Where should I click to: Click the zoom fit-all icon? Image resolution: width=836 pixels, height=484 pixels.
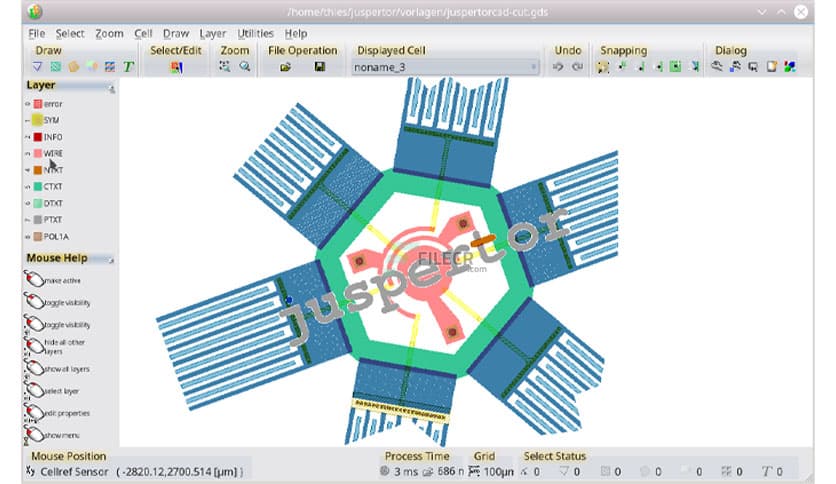click(x=224, y=66)
